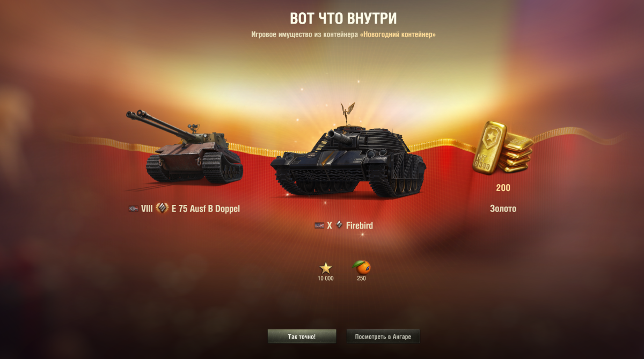Click the 200 gold amount text
Image resolution: width=644 pixels, height=359 pixels.
(x=503, y=188)
